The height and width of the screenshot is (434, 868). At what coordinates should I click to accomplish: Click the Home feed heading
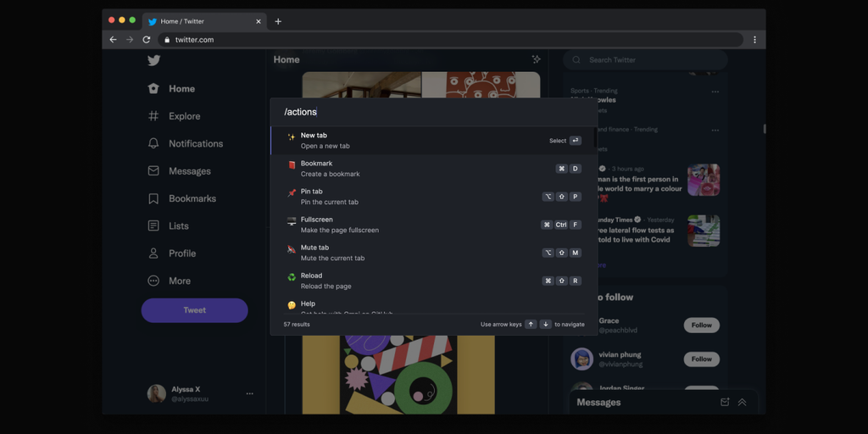click(x=287, y=60)
